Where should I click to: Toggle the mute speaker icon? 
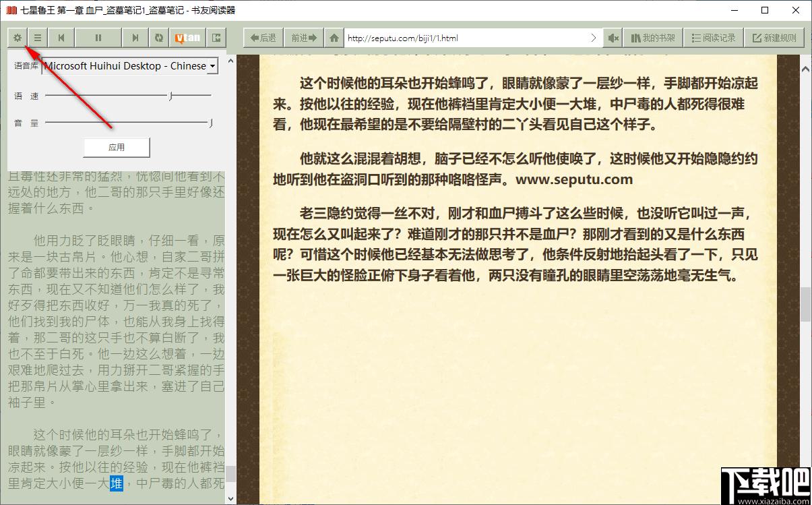point(613,38)
